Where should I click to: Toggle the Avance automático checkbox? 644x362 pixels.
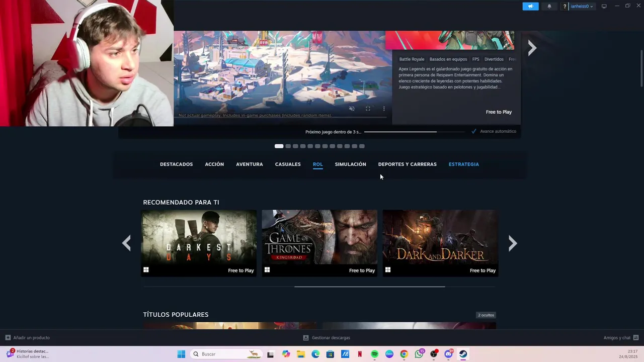click(474, 131)
